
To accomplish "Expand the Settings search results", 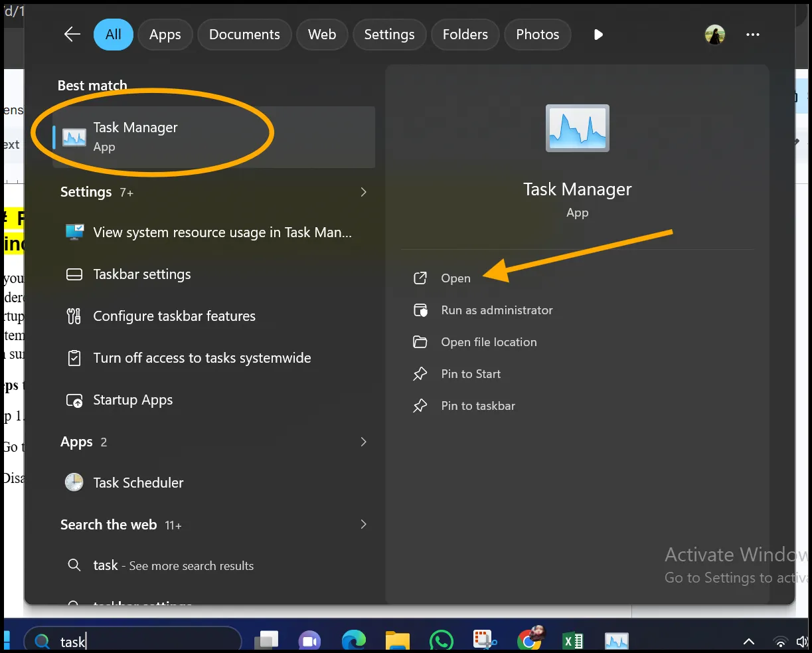I will tap(363, 192).
